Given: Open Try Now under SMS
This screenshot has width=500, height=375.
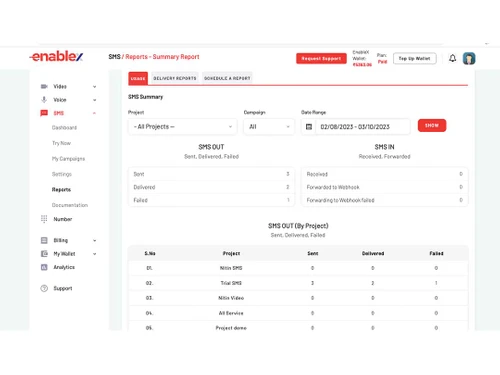Looking at the screenshot, I should pos(61,143).
